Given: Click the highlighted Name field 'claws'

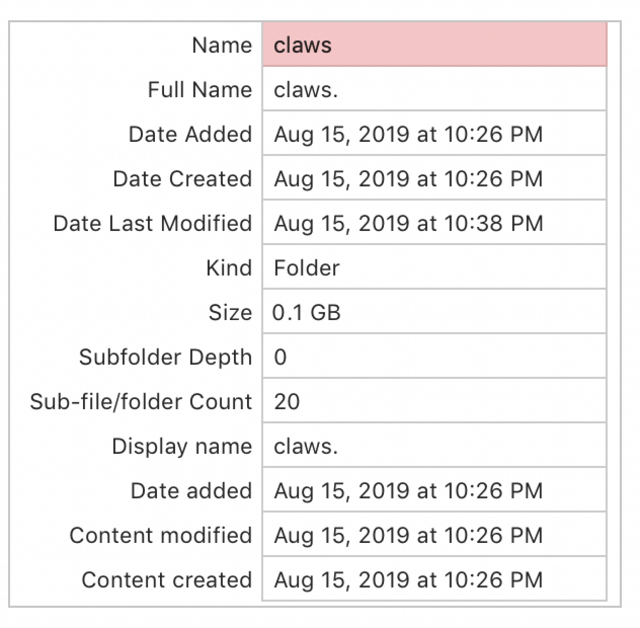Looking at the screenshot, I should [x=435, y=44].
